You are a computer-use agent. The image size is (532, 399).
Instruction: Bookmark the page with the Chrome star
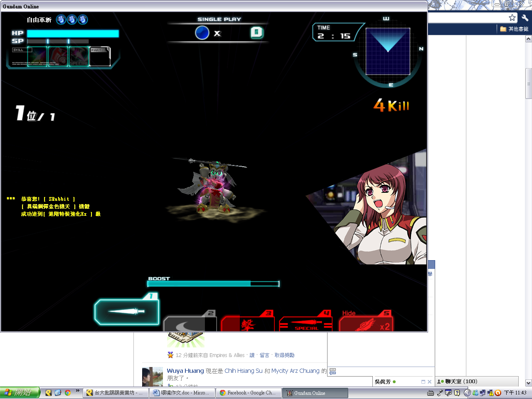pos(512,17)
